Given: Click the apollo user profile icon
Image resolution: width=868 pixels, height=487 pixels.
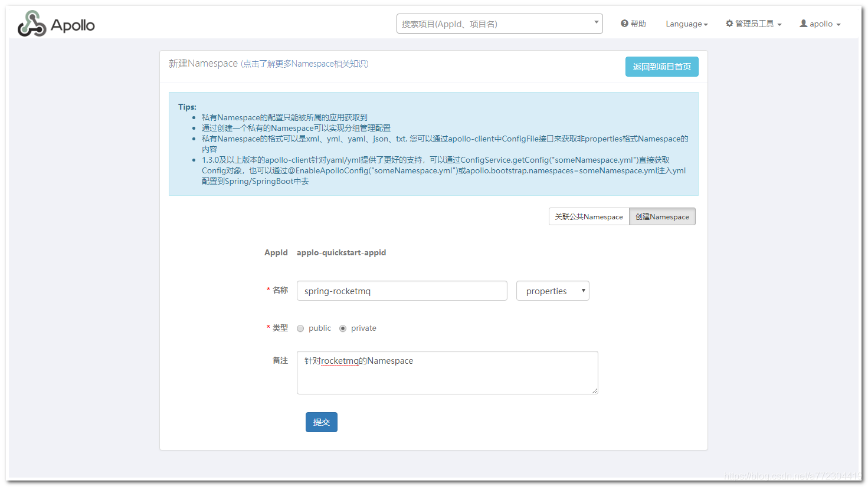Looking at the screenshot, I should [803, 24].
